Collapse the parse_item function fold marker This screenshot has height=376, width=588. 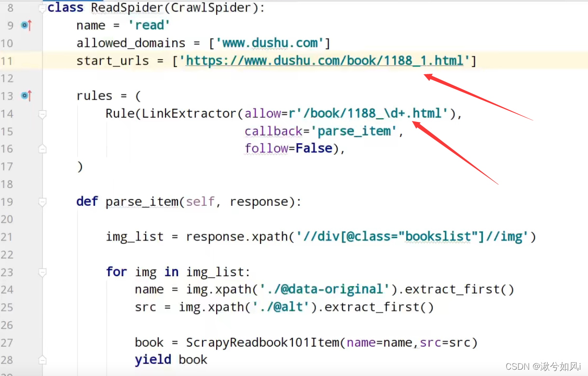(x=42, y=202)
